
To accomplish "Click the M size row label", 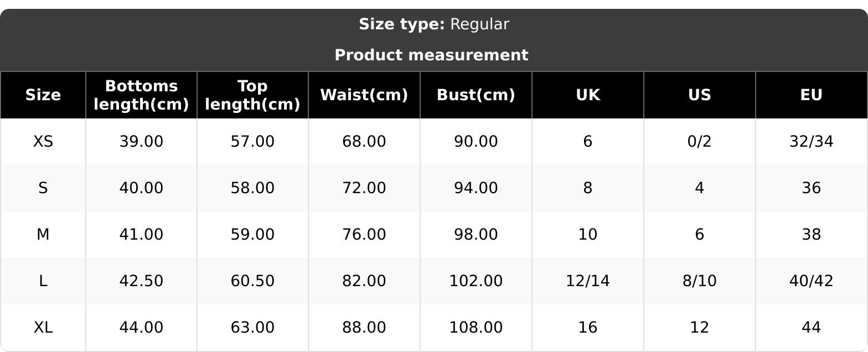I will [x=43, y=235].
